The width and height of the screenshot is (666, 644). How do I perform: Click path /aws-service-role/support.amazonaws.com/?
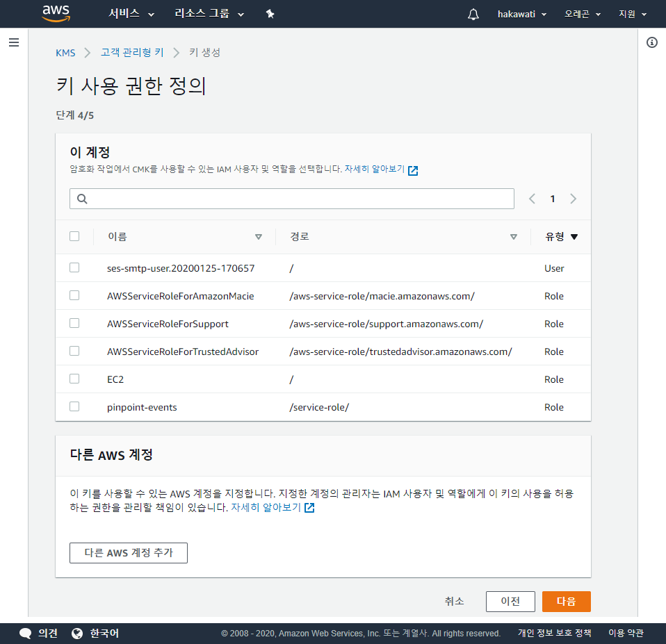386,324
